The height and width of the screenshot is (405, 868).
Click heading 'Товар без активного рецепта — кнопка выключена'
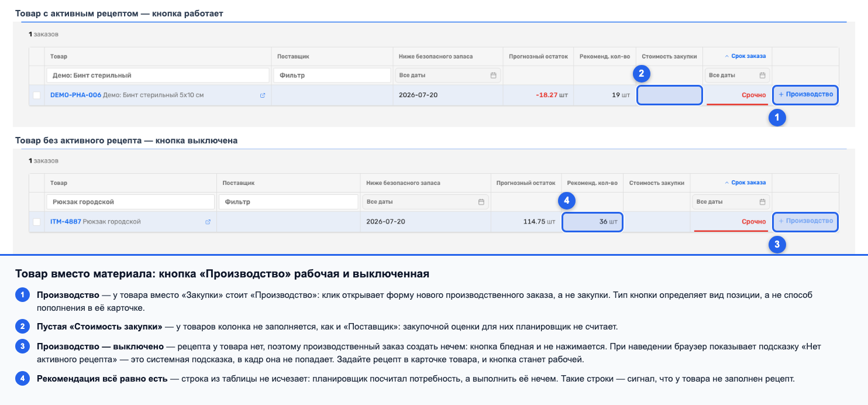coord(126,141)
